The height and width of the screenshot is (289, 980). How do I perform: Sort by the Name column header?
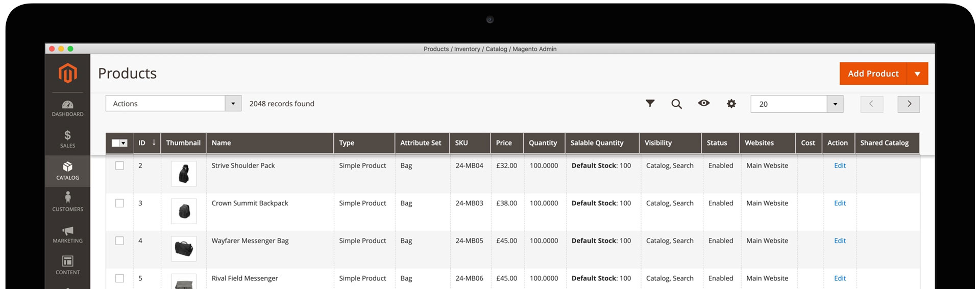(x=269, y=143)
